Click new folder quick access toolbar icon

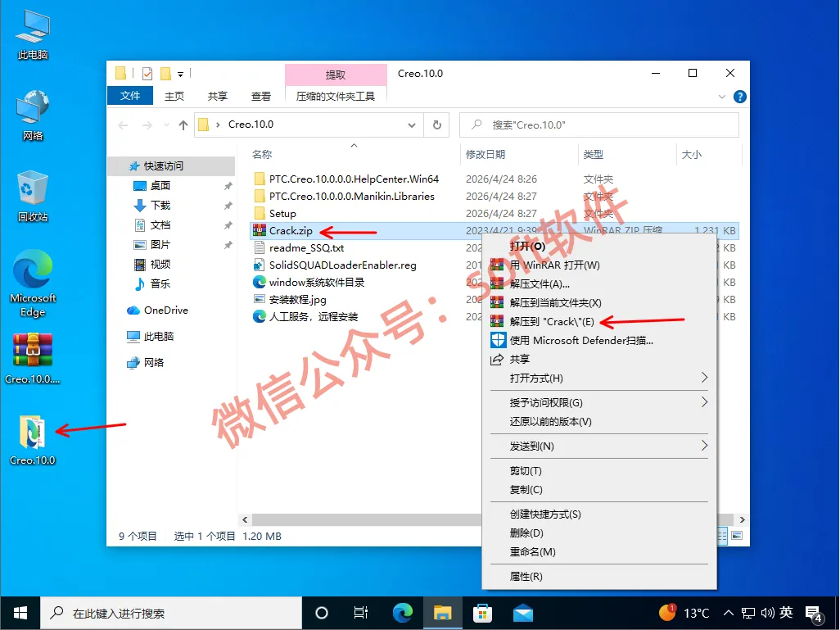(x=166, y=74)
